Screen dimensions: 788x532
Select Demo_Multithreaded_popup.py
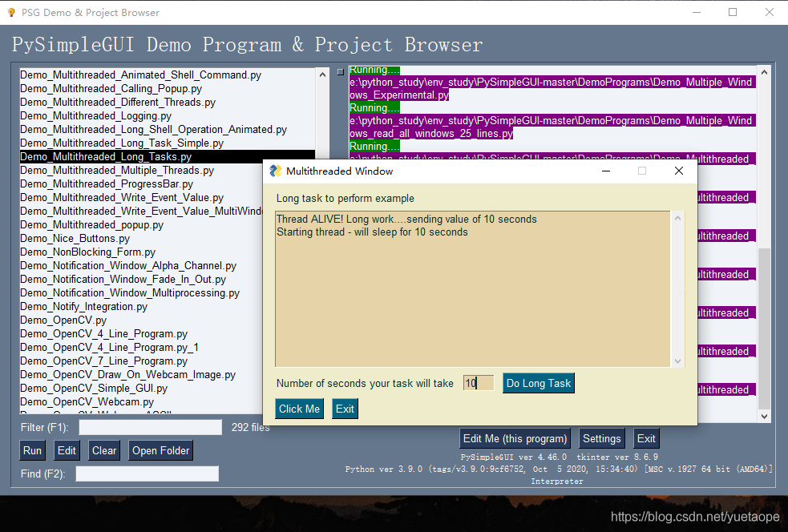(142, 224)
